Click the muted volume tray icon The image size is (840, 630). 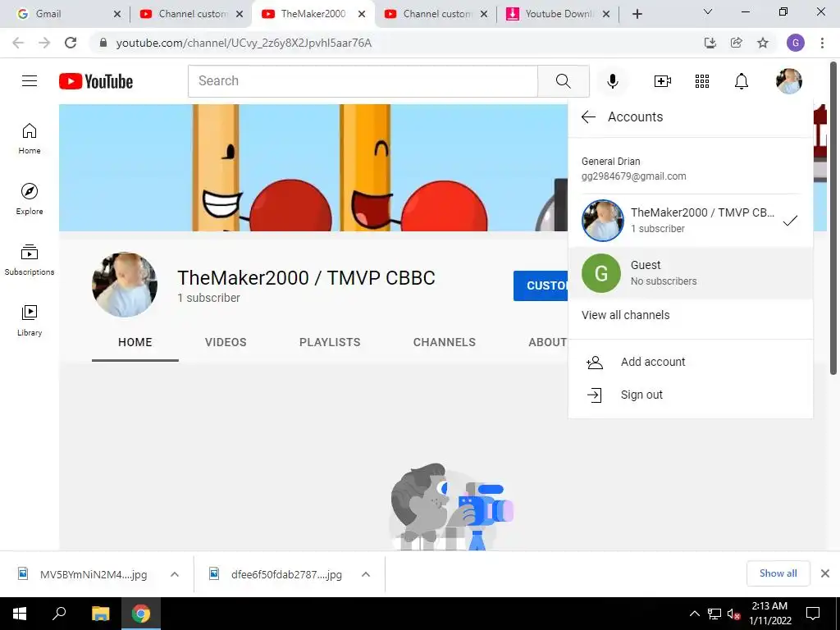pos(733,614)
